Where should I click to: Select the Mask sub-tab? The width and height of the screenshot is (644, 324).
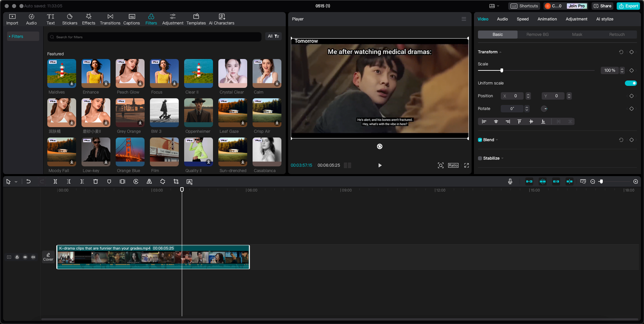(x=577, y=34)
